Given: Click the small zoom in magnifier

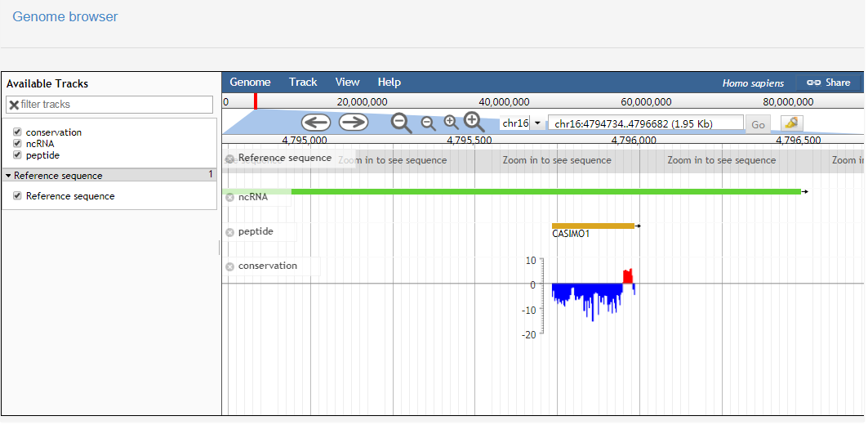Looking at the screenshot, I should coord(451,123).
